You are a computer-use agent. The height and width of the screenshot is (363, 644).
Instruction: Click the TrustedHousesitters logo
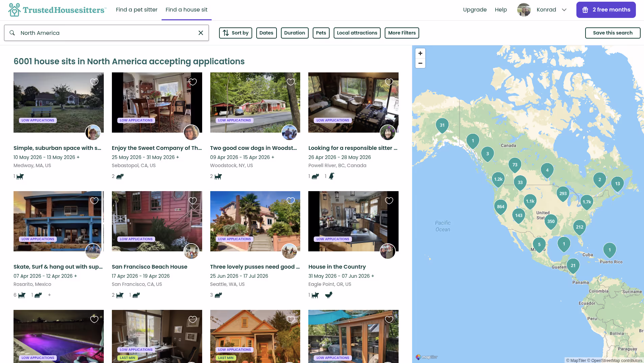pos(57,10)
